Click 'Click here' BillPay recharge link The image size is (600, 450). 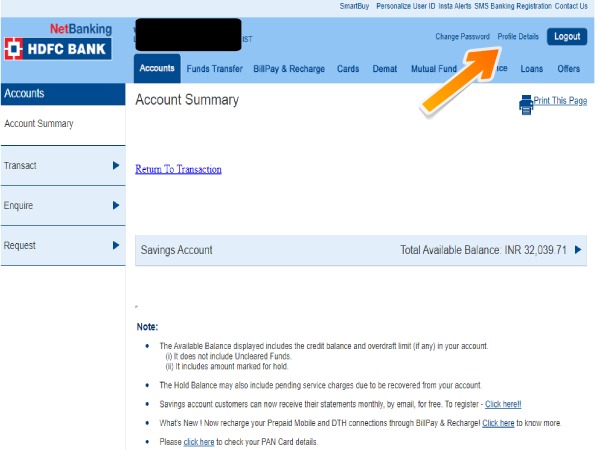(498, 423)
